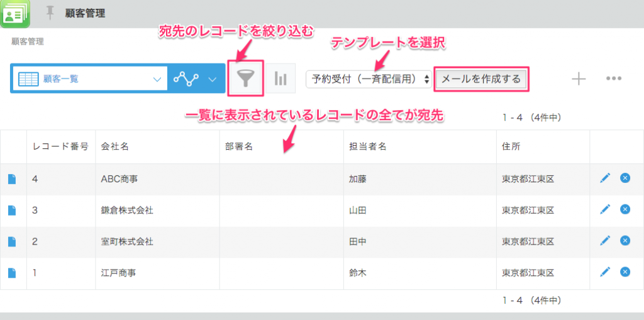Click the top record count 1 - 4 (4件中)

[532, 118]
